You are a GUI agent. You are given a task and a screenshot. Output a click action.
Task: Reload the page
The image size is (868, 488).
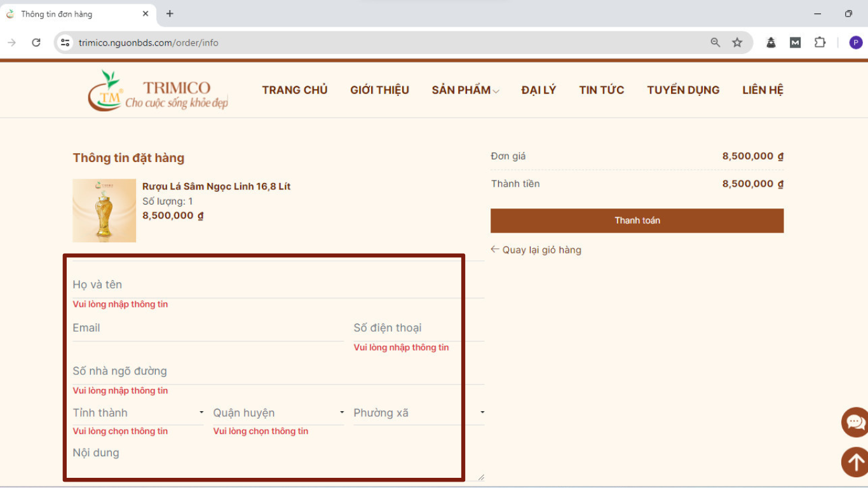click(36, 43)
